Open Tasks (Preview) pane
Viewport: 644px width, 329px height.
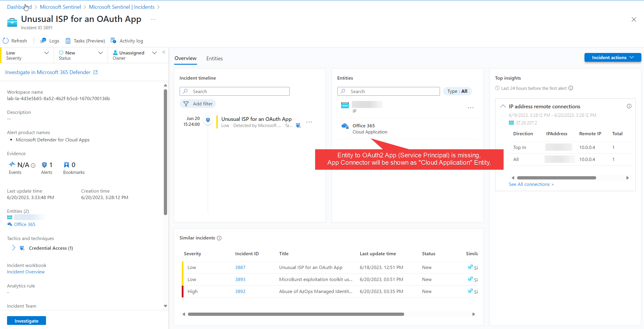[x=85, y=41]
